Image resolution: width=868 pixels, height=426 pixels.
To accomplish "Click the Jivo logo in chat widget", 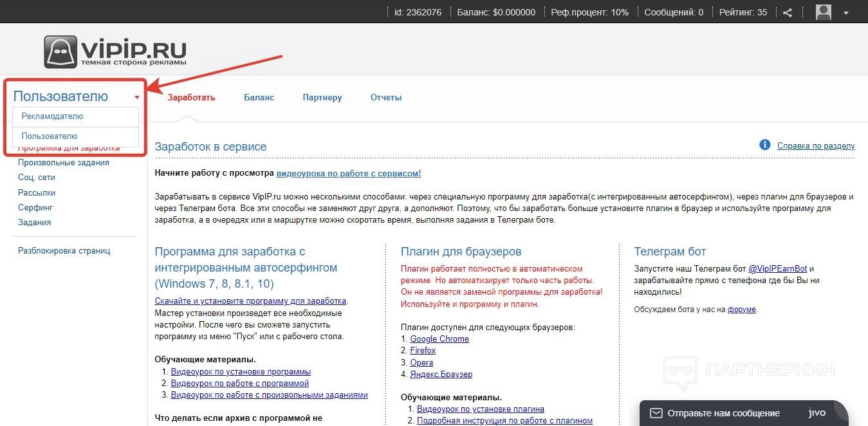I will pos(817,413).
